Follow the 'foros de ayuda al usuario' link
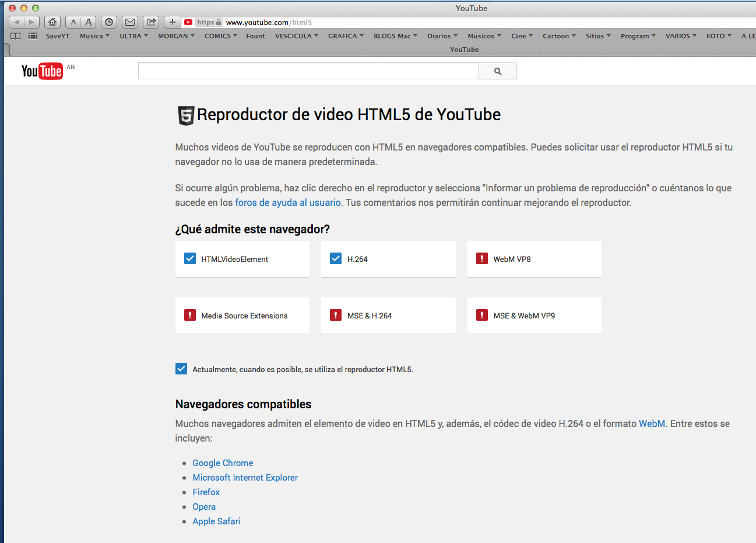Viewport: 756px width, 543px height. (x=288, y=202)
